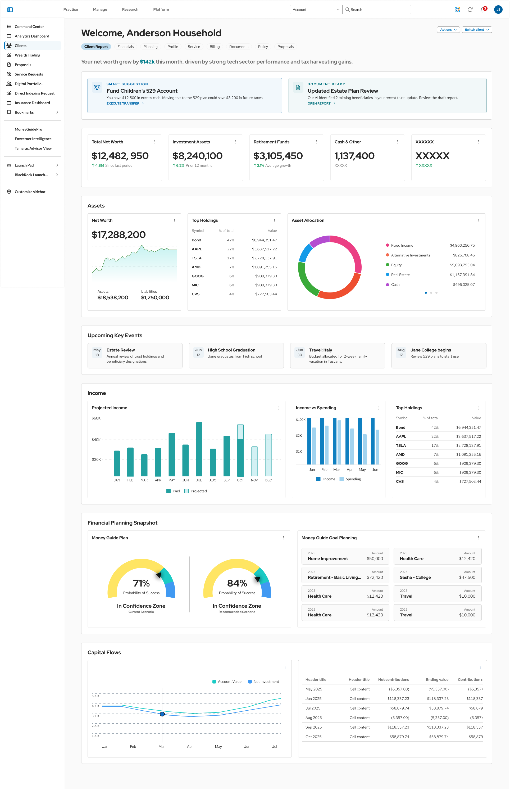Click the Projected legend swatch
Viewport: 510px width, 812px height.
[x=186, y=491]
